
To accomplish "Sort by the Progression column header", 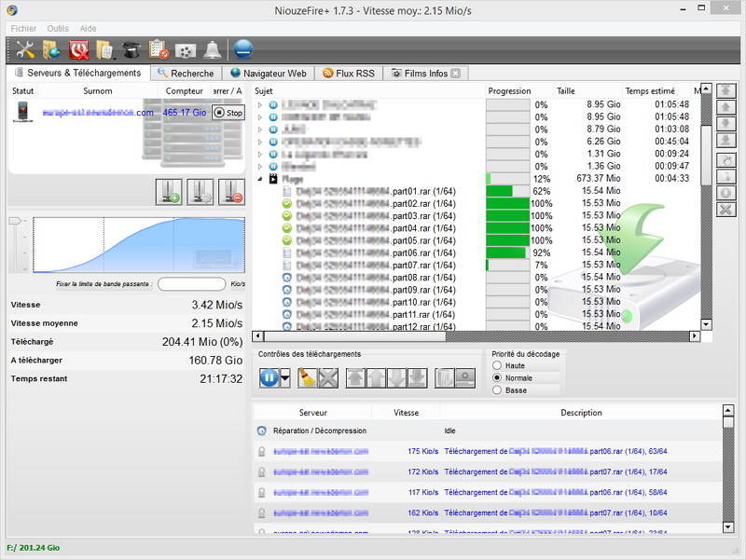I will (x=509, y=90).
